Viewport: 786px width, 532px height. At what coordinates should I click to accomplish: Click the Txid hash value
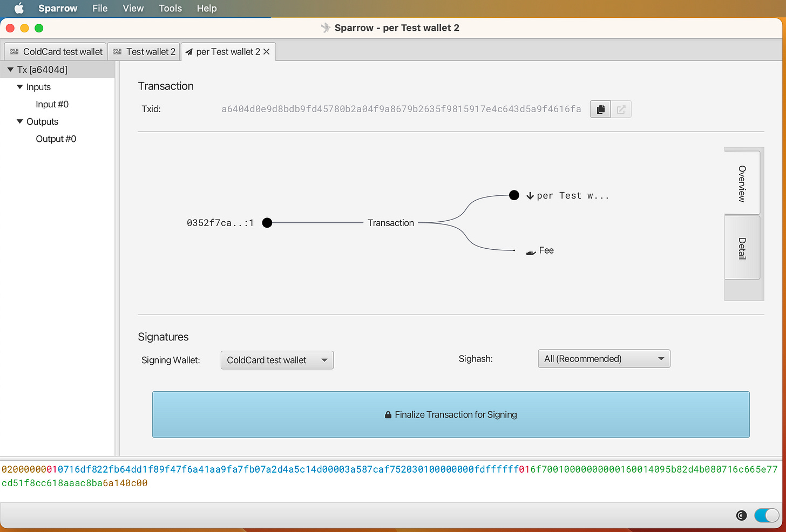coord(401,109)
